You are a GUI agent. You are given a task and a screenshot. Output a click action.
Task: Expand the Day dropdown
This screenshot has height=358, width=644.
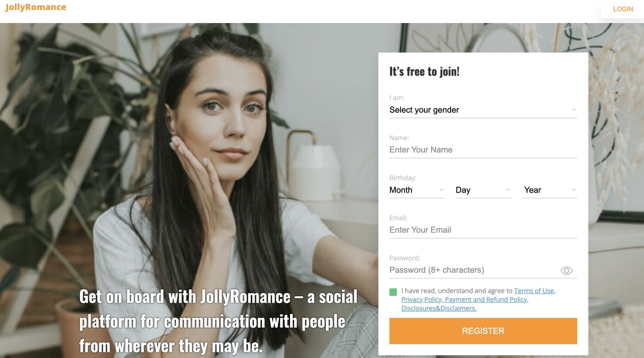click(483, 190)
